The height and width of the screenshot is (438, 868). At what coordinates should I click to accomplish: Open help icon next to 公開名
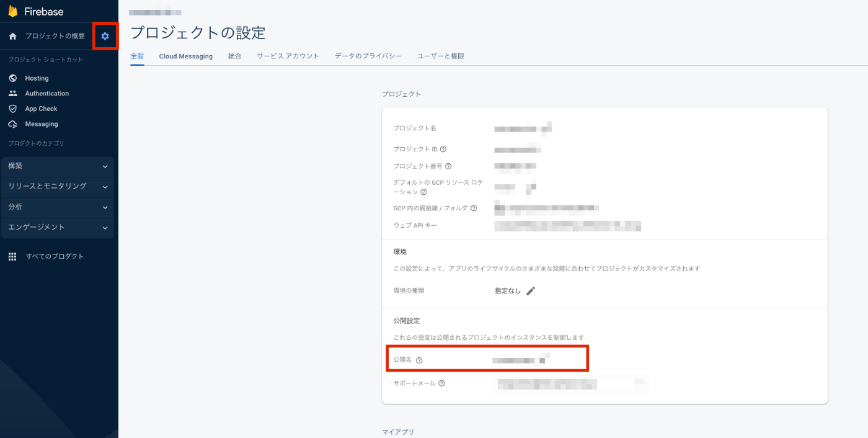coord(419,360)
